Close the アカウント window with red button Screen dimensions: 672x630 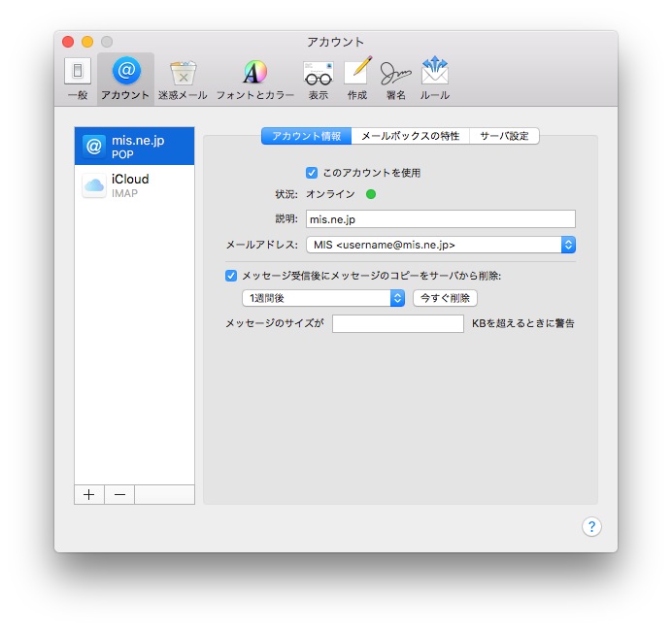click(68, 42)
